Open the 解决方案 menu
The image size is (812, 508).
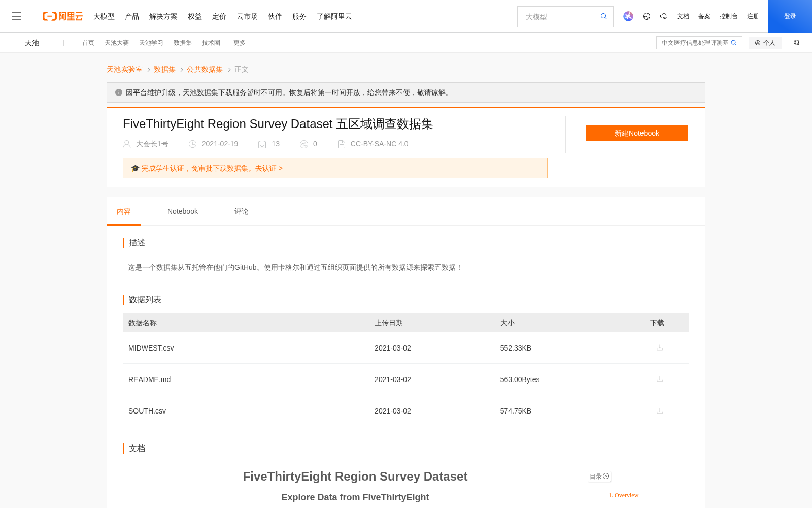[163, 16]
